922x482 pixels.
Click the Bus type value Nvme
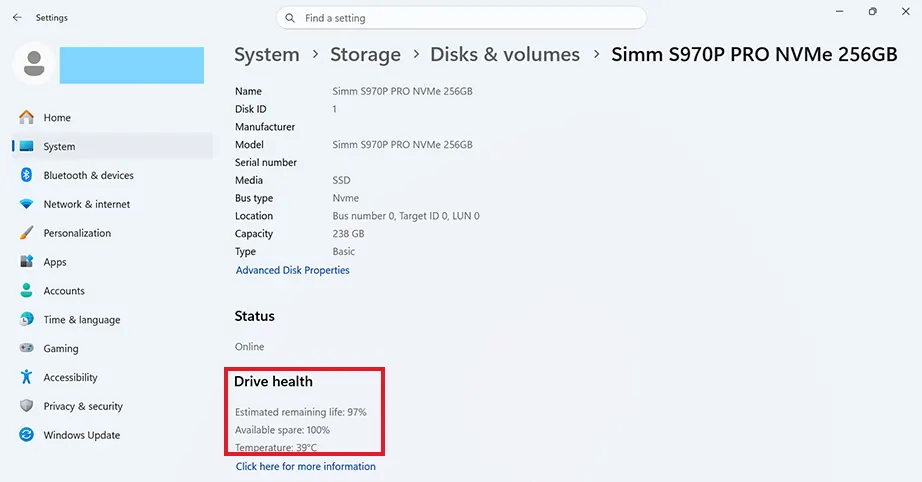click(345, 198)
